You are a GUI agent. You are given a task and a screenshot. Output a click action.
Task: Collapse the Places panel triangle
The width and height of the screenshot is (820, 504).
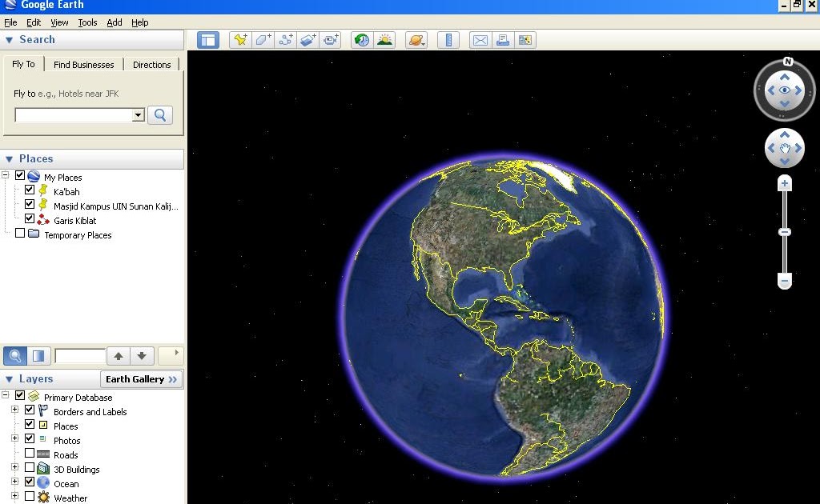9,158
